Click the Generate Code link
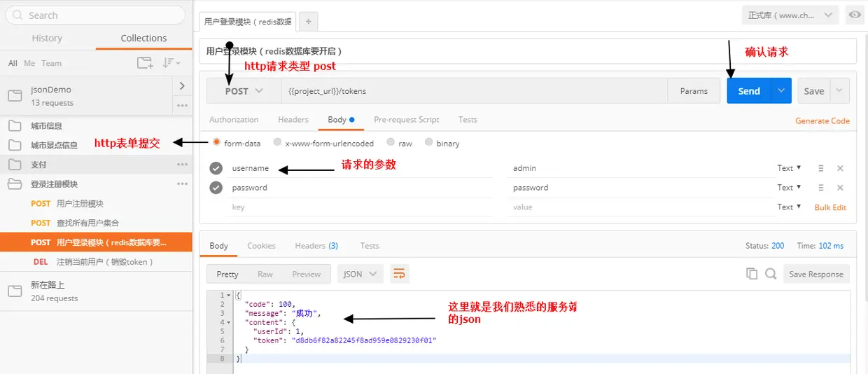Screen dimensions: 868x374 coord(822,120)
